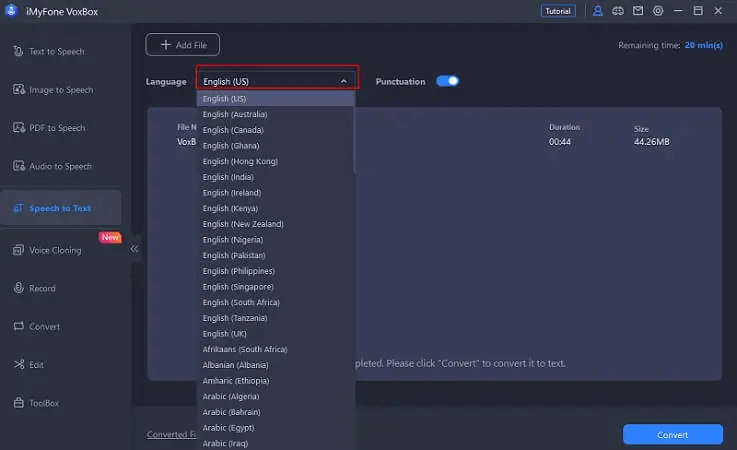Viewport: 737px width, 450px height.
Task: Choose English (Australia) from the language list
Action: tap(235, 114)
